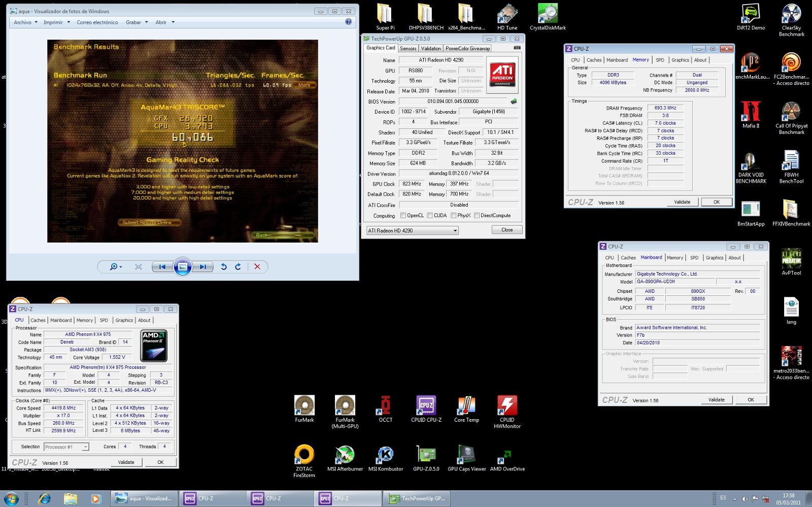
Task: Open the MSI Kombustor shortcut
Action: 385,455
